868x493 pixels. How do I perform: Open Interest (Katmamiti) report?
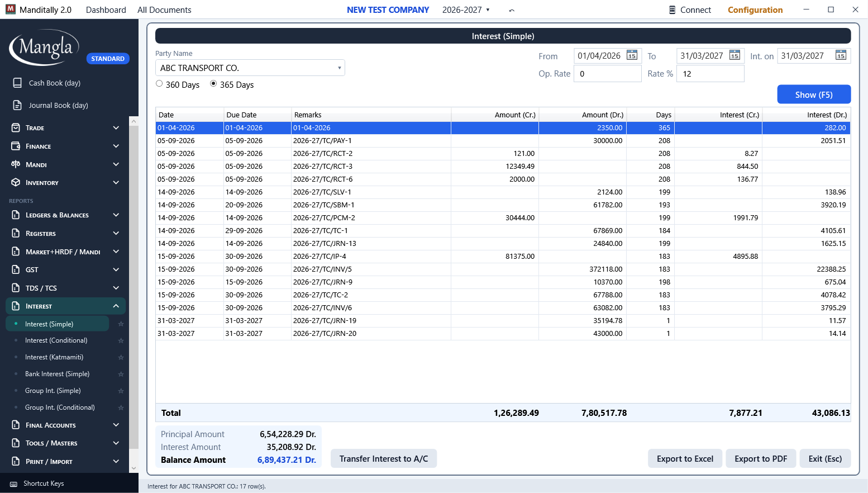pyautogui.click(x=54, y=357)
